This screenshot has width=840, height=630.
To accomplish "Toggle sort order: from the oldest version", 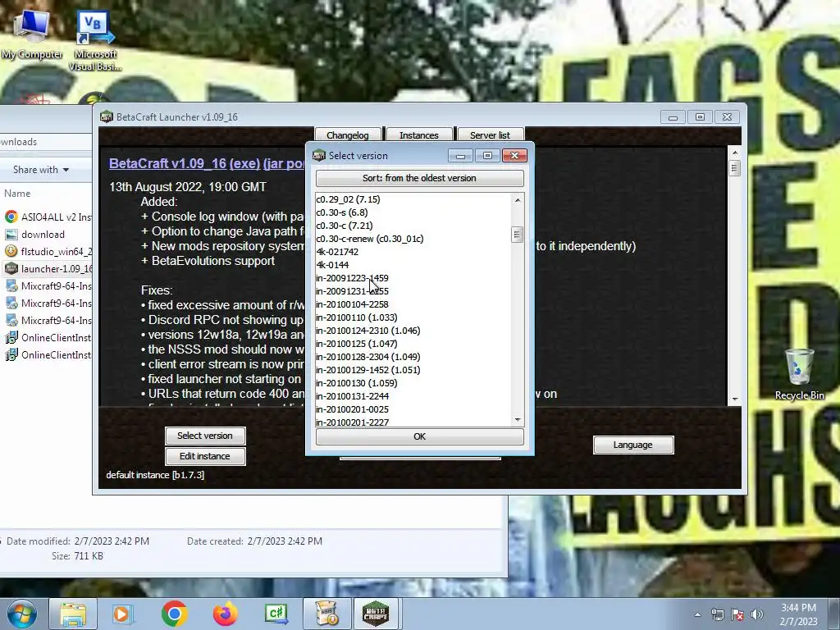I will (x=419, y=178).
